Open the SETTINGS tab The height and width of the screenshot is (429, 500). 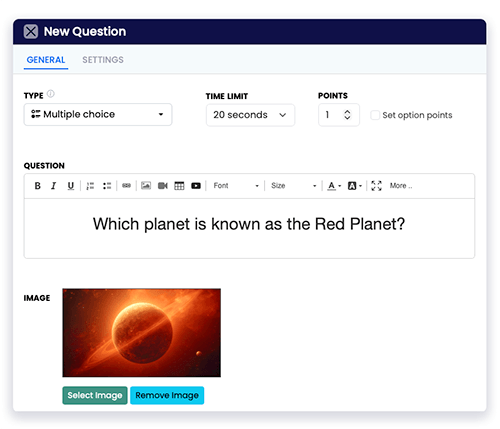click(x=103, y=60)
